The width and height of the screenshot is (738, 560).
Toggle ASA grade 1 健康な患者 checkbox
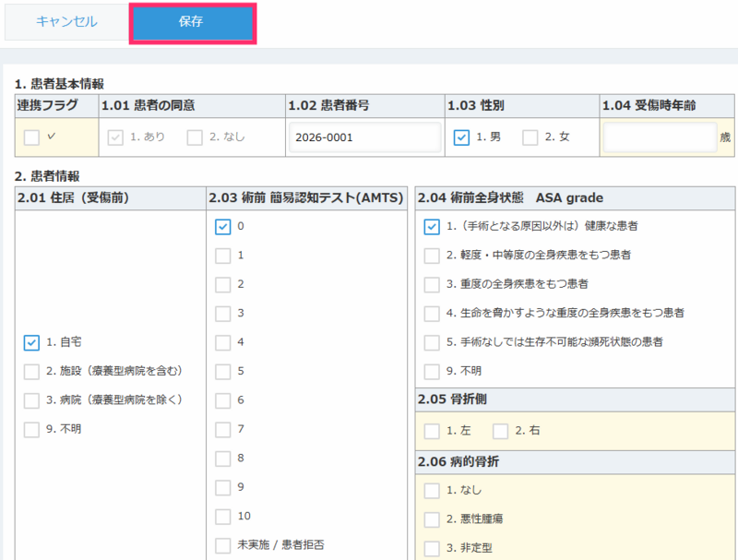(x=432, y=227)
